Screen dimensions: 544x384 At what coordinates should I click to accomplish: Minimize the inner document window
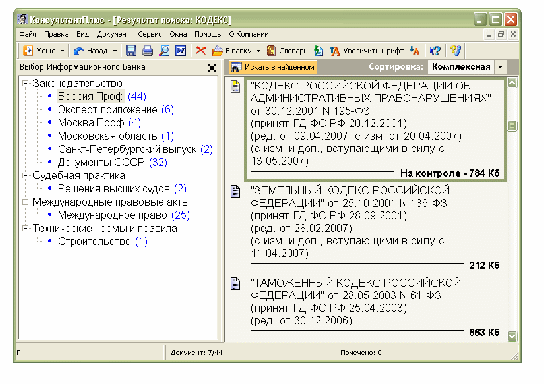(489, 34)
